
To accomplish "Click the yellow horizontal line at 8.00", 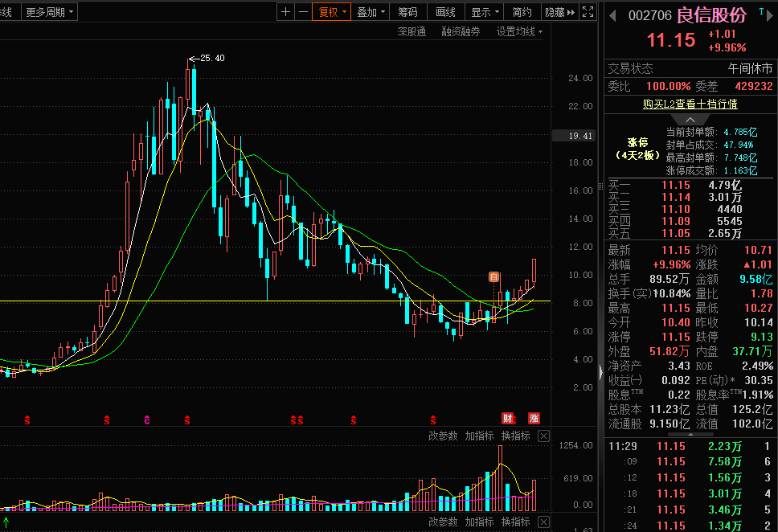I will click(x=276, y=301).
